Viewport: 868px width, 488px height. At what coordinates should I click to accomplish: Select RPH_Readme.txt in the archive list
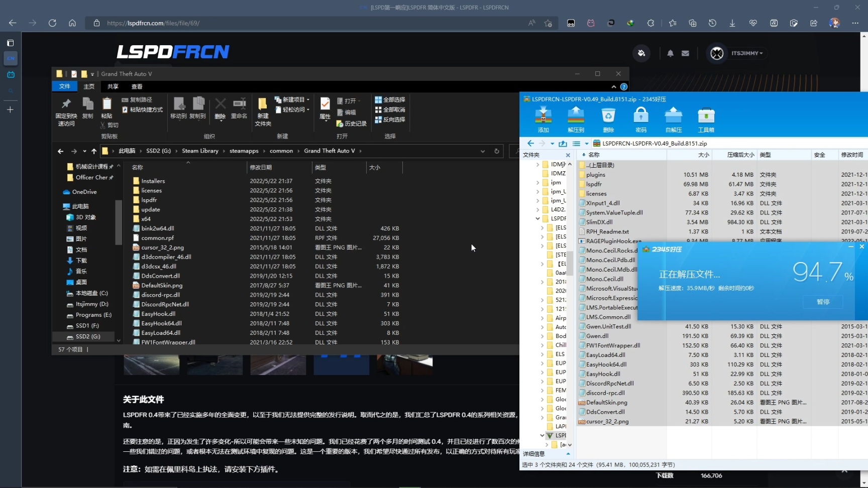[607, 231]
